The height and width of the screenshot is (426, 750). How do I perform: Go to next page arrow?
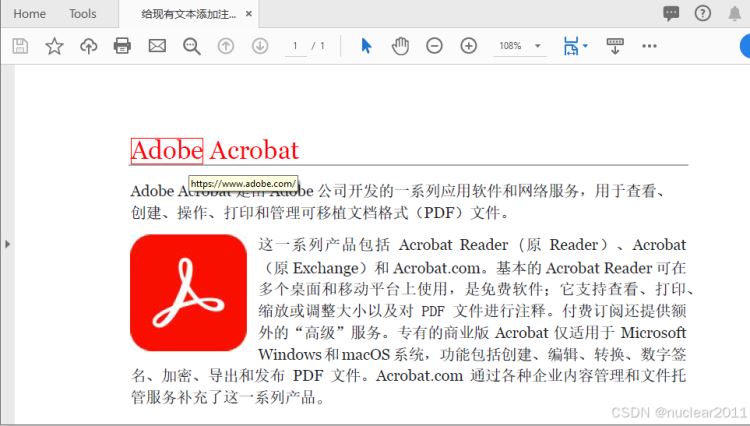click(260, 46)
